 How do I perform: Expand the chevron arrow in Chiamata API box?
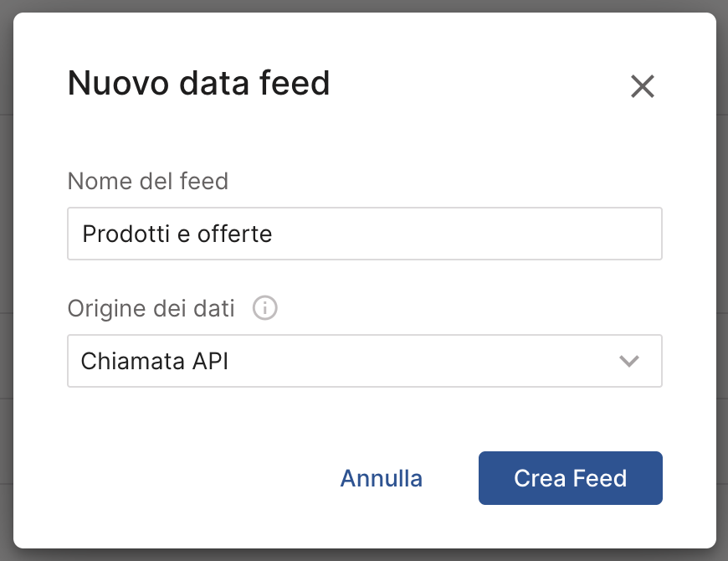[628, 361]
